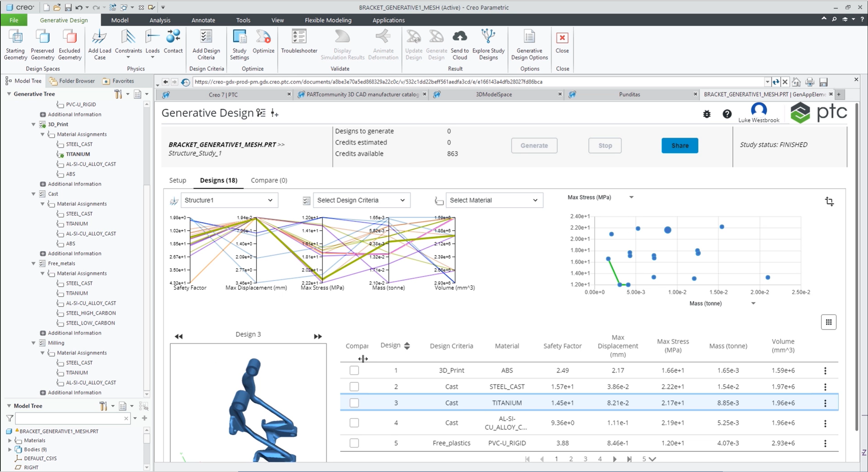The image size is (868, 472).
Task: Open Add Design Criteria
Action: click(x=206, y=45)
